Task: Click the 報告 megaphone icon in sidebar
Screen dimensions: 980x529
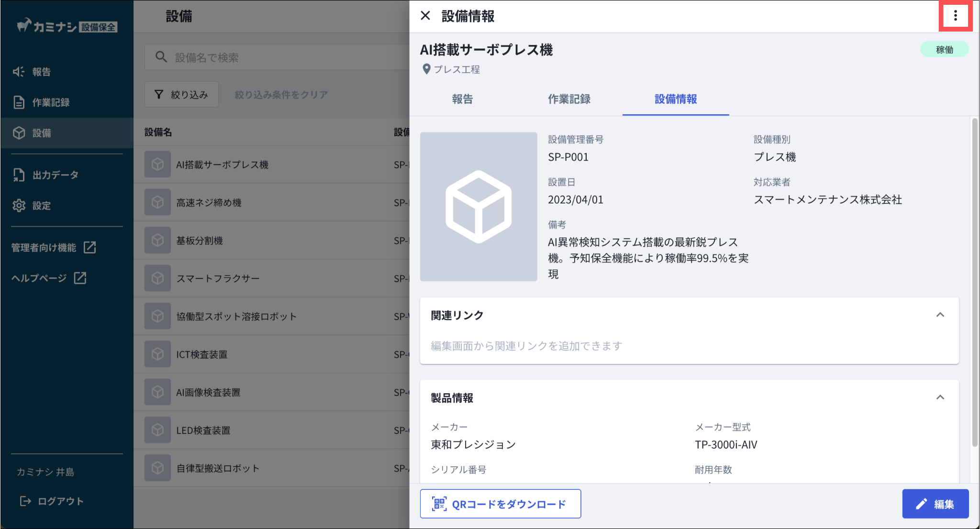Action: click(x=18, y=72)
